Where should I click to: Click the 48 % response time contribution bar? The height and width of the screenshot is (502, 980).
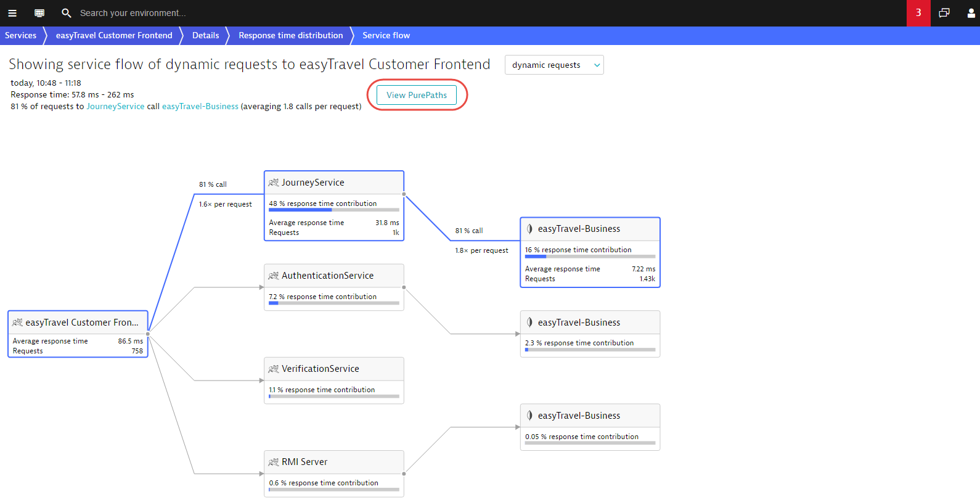coord(334,210)
